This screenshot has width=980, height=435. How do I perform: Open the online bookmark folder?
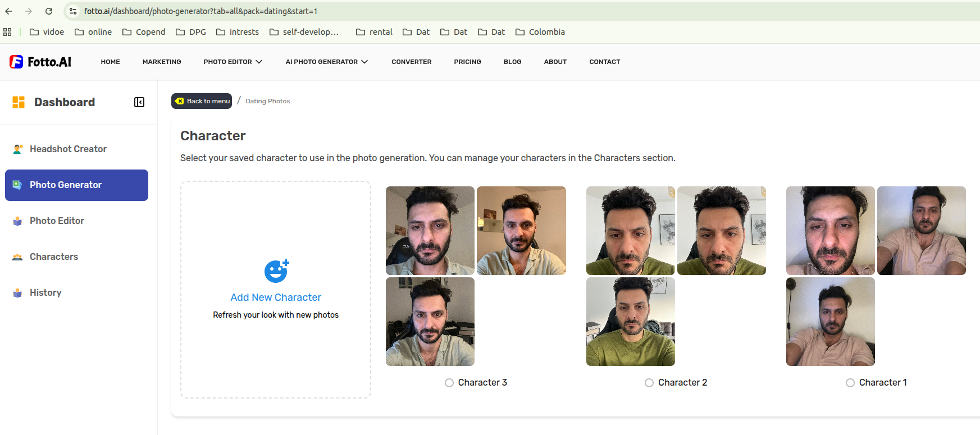pos(93,32)
